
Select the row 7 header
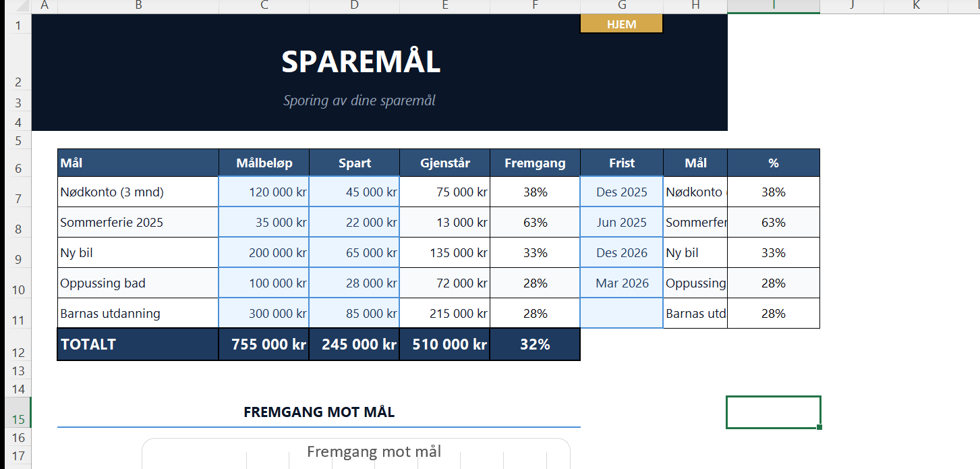pos(18,198)
